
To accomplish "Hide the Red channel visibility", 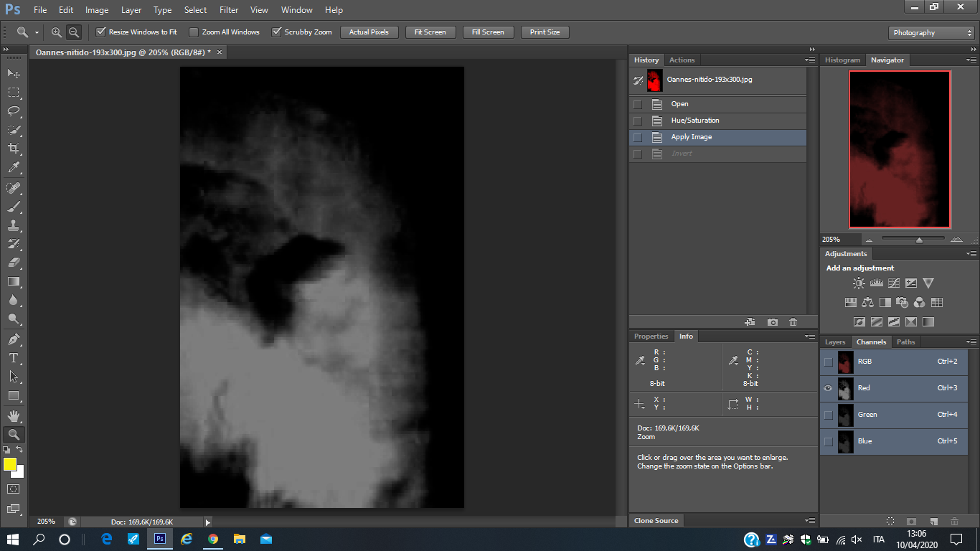I will point(829,388).
